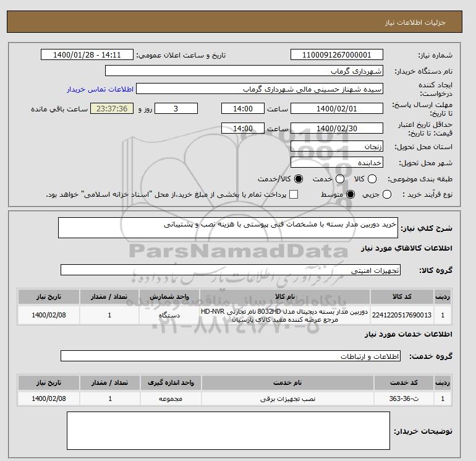This screenshot has width=476, height=461.
Task: Click the unit cell دستگاه
Action: tap(169, 315)
